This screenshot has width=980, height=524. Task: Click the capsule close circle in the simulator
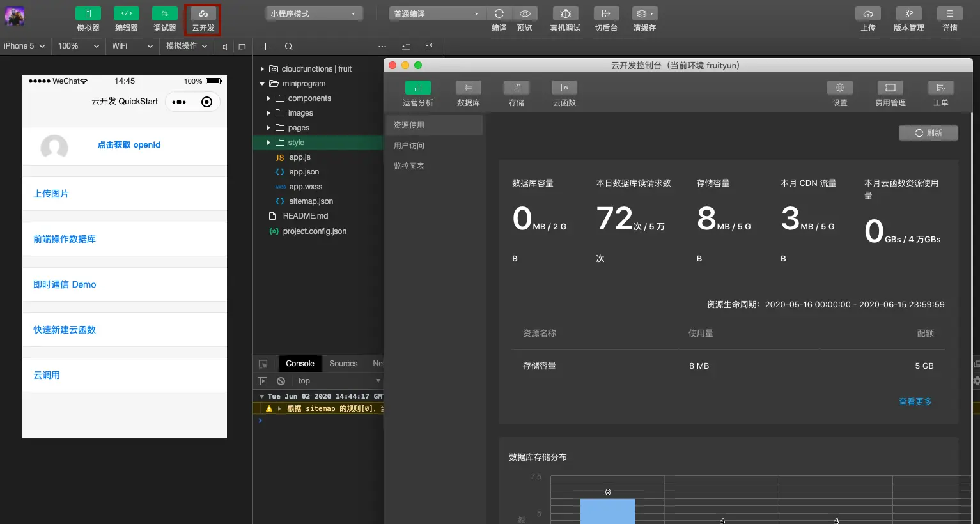tap(206, 102)
